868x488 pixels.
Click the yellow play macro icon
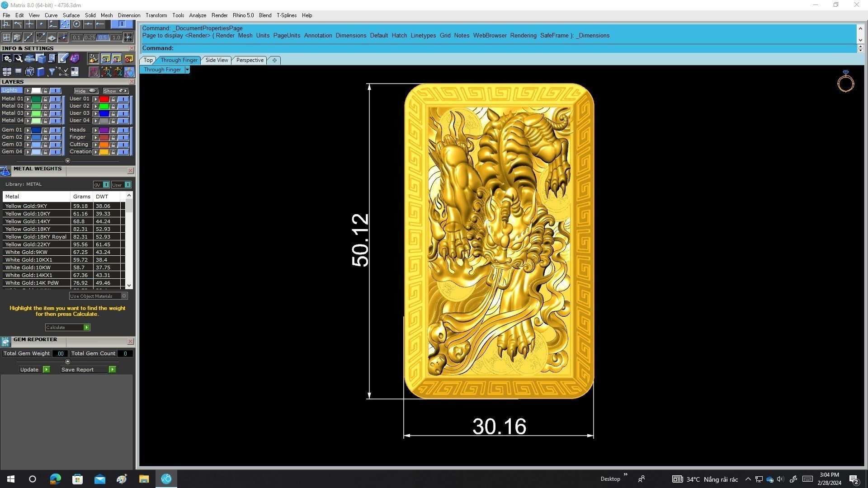(106, 58)
